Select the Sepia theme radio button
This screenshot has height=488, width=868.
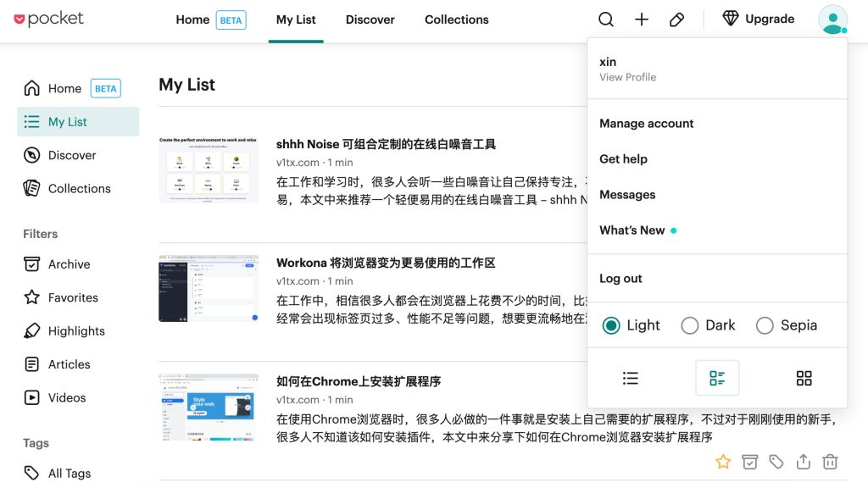(765, 325)
